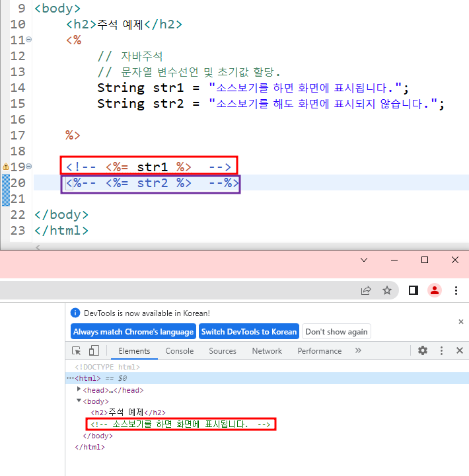
Task: Collapse the body element in DOM tree
Action: [x=79, y=401]
